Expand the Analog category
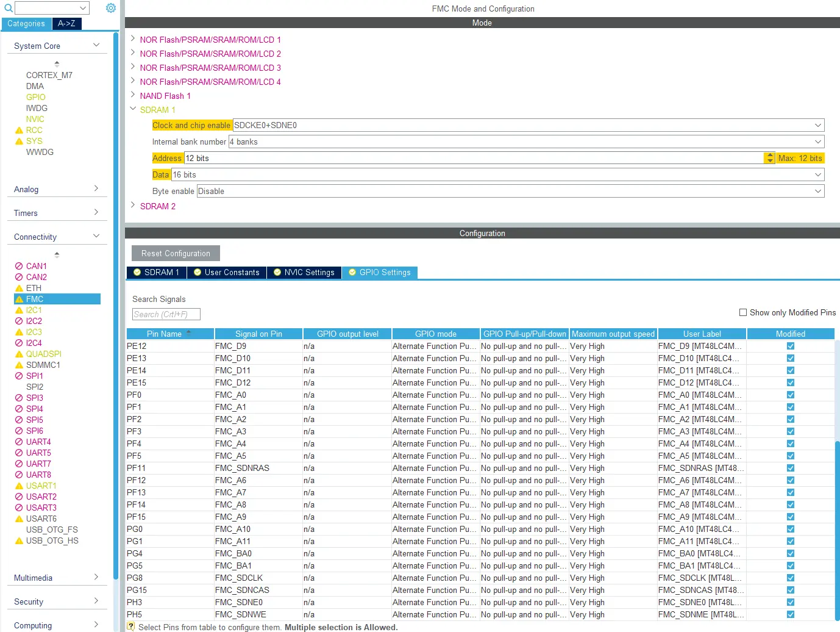840x632 pixels. pos(96,189)
